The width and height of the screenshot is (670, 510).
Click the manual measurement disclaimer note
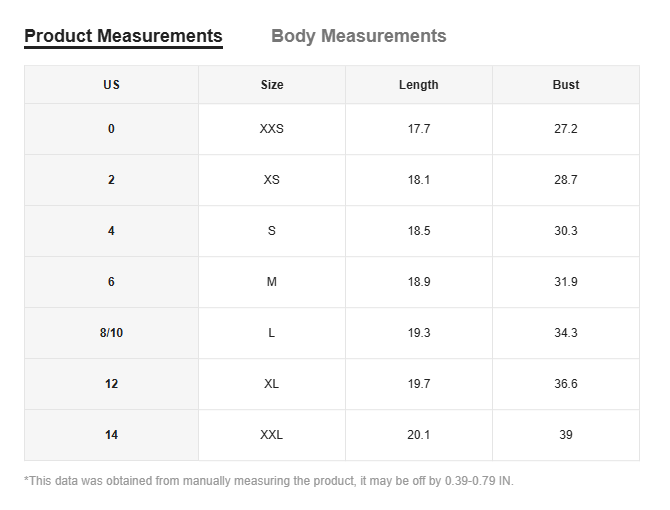pos(268,481)
